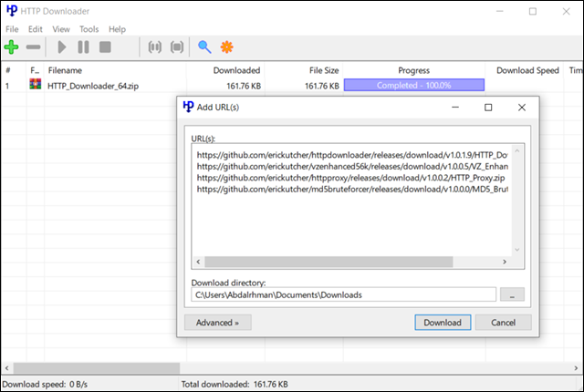
Task: Click the vzenhanced56k URL line
Action: pyautogui.click(x=352, y=166)
